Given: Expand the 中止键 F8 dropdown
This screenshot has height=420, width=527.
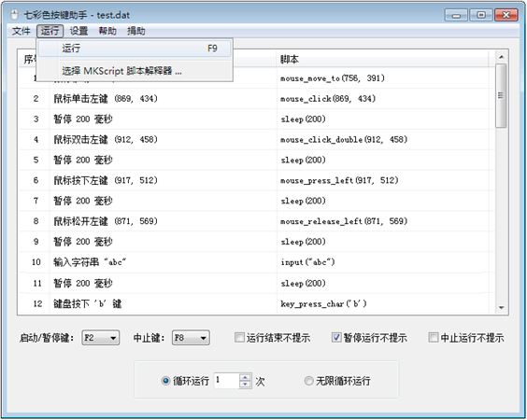Looking at the screenshot, I should [x=191, y=338].
